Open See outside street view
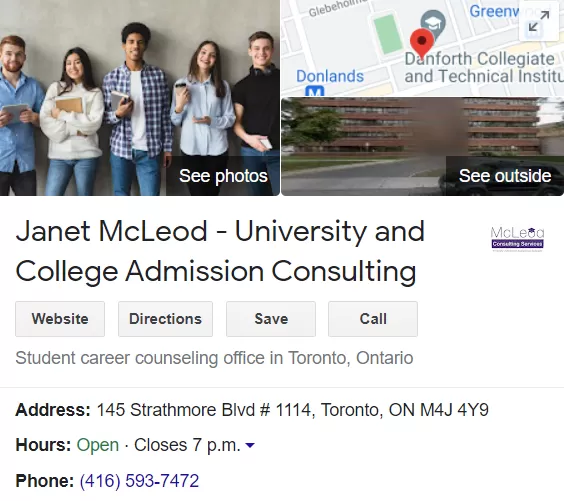 click(x=505, y=176)
